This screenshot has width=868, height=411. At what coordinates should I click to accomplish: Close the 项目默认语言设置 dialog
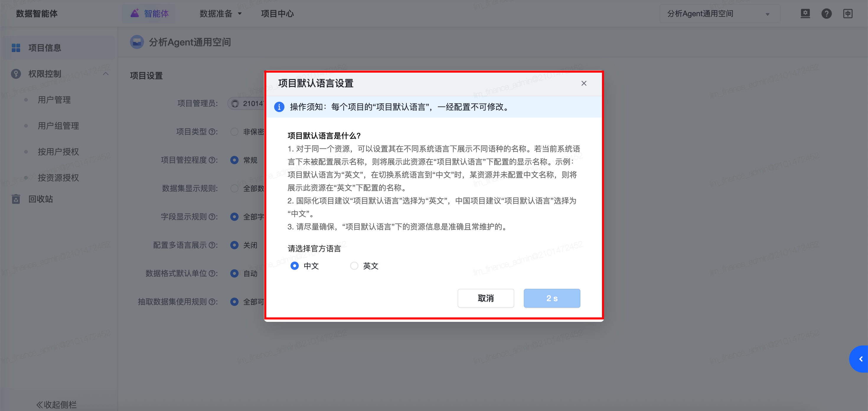click(x=584, y=83)
